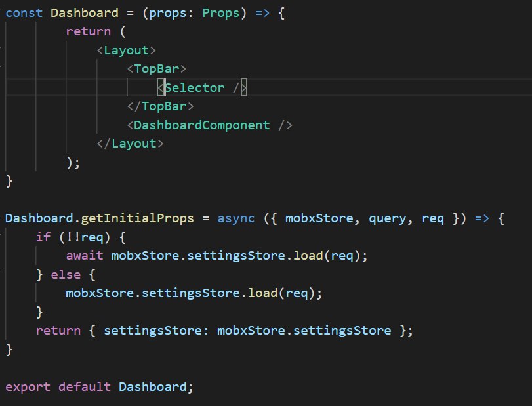Place cursor on 'Props' type annotation
532x406 pixels.
coord(221,13)
